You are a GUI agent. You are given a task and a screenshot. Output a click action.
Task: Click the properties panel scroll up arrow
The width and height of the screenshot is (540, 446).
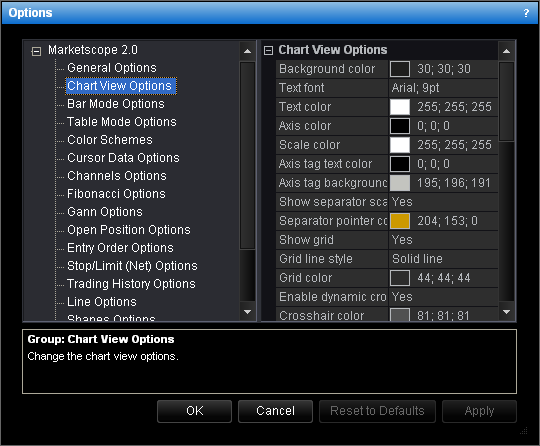506,51
